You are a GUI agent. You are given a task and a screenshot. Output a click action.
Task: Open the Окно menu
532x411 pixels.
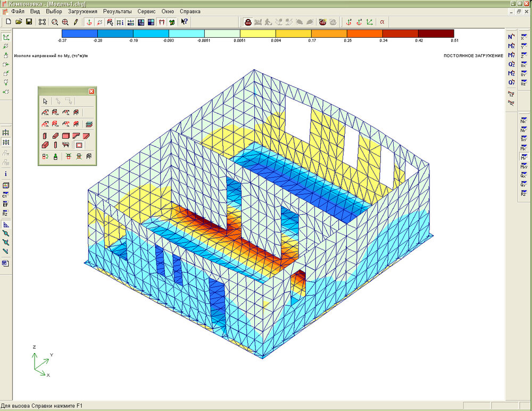point(168,11)
